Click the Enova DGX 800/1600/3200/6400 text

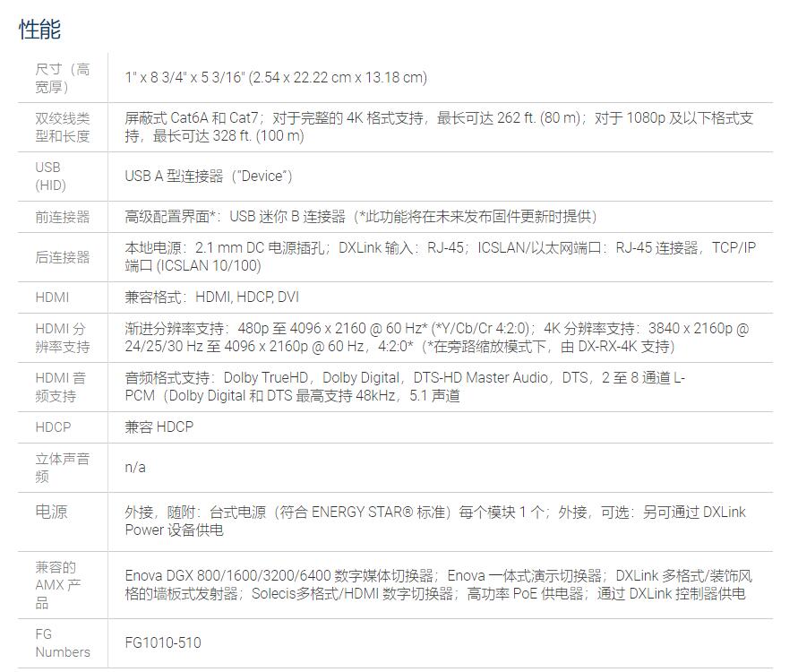coord(439,584)
